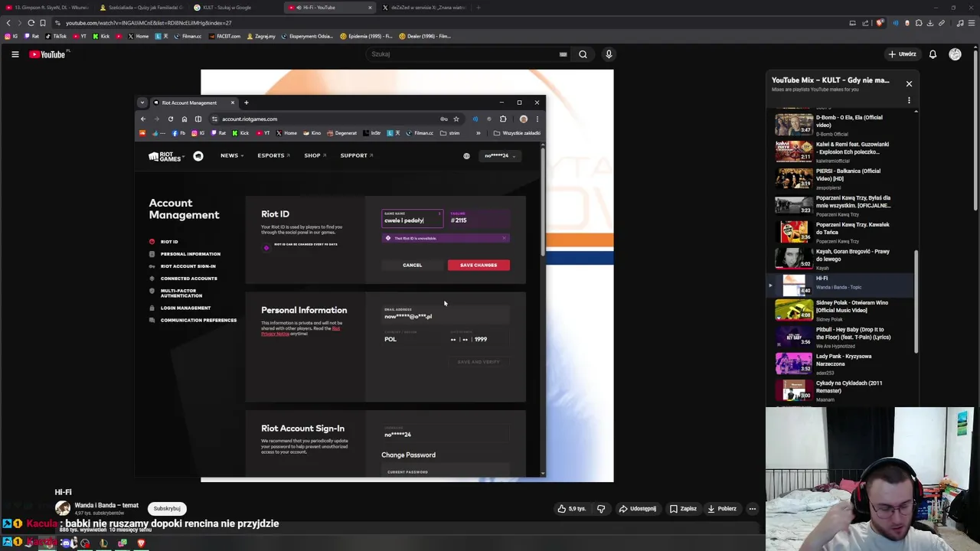Viewport: 980px width, 551px height.
Task: Click the round Riot fist icon
Action: [x=198, y=156]
